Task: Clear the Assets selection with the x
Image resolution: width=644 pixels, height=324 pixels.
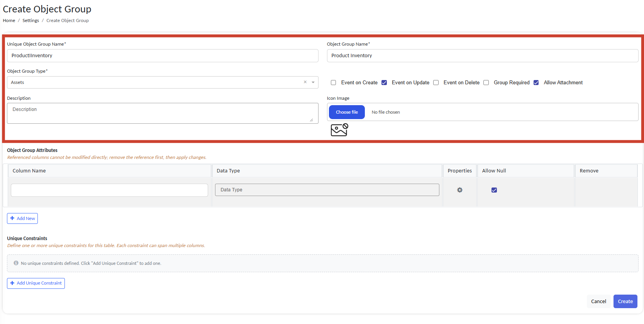Action: tap(305, 82)
